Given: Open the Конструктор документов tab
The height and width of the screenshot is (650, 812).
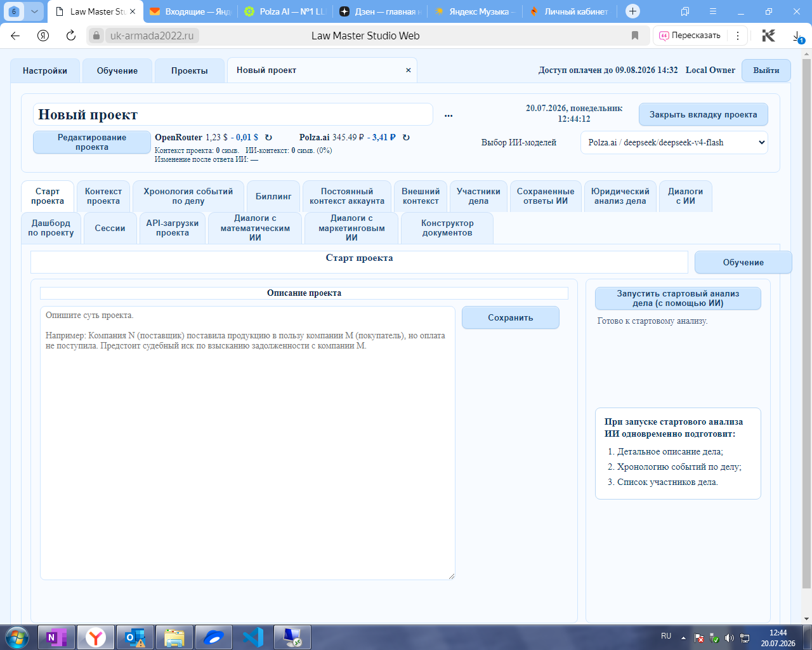Looking at the screenshot, I should tap(447, 228).
